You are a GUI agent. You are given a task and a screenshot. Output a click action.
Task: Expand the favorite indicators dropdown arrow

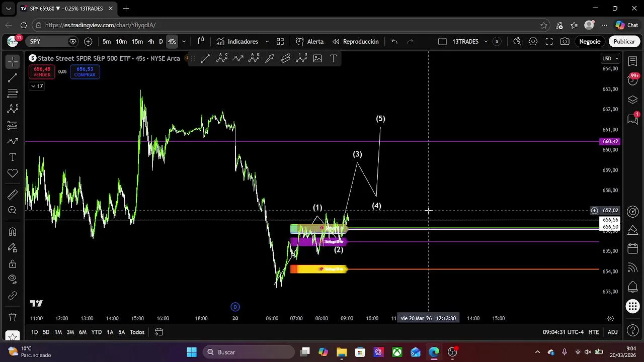267,42
